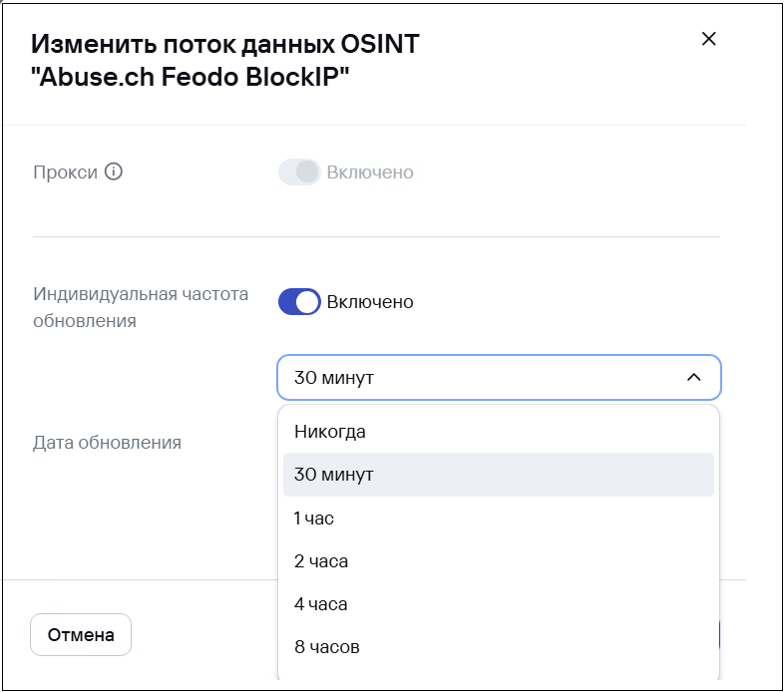Select 8 часов update interval
This screenshot has width=784, height=692.
[499, 647]
